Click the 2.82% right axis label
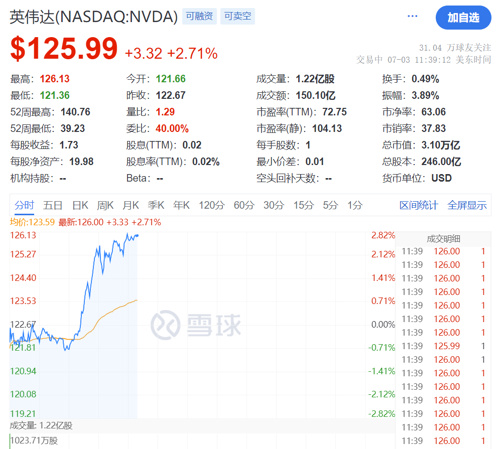 click(x=383, y=235)
